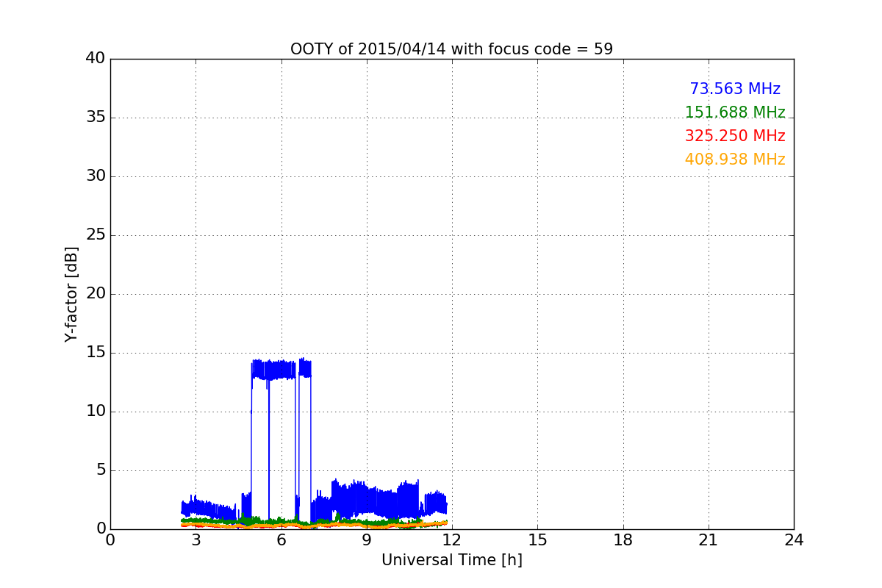Screen dimensions: 882x588
Task: Click the plot title mentioning OOTY 2015/04/14
Action: [x=451, y=49]
